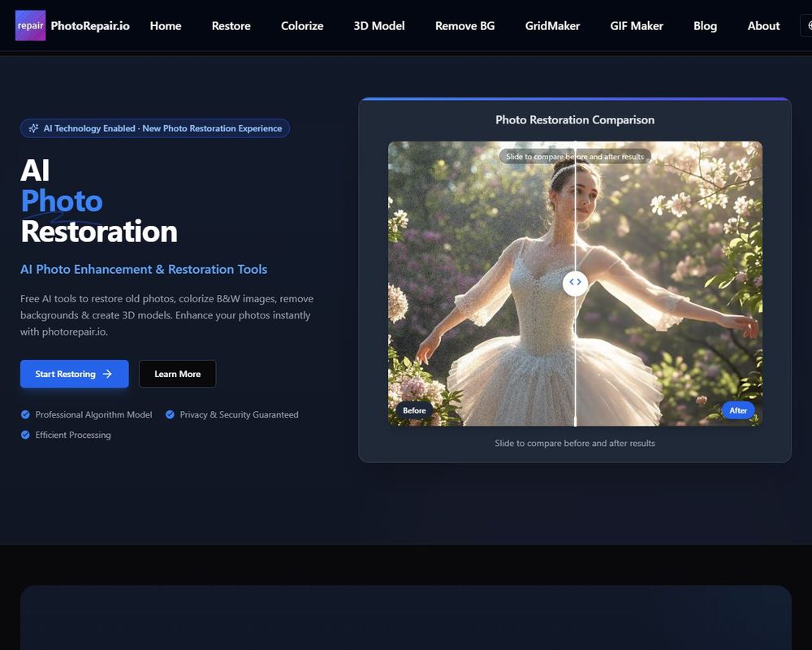Screen dimensions: 812x650
Task: Open the Home navigation item
Action: click(x=166, y=26)
